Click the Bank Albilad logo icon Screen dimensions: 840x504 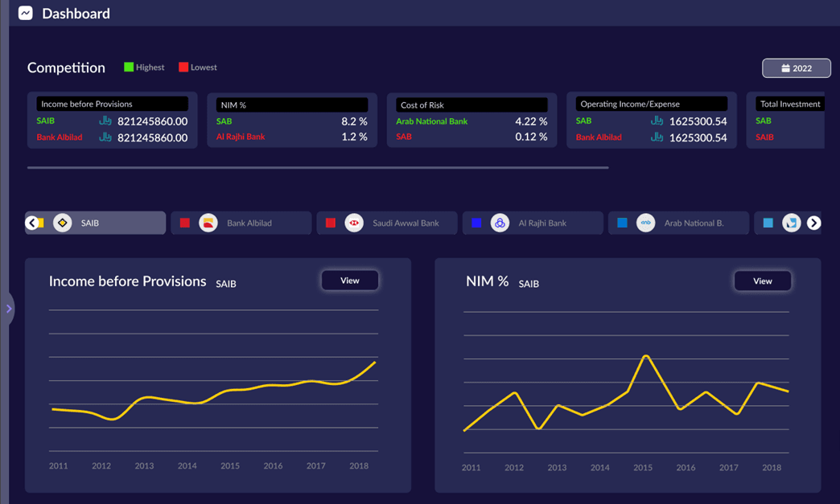click(208, 223)
